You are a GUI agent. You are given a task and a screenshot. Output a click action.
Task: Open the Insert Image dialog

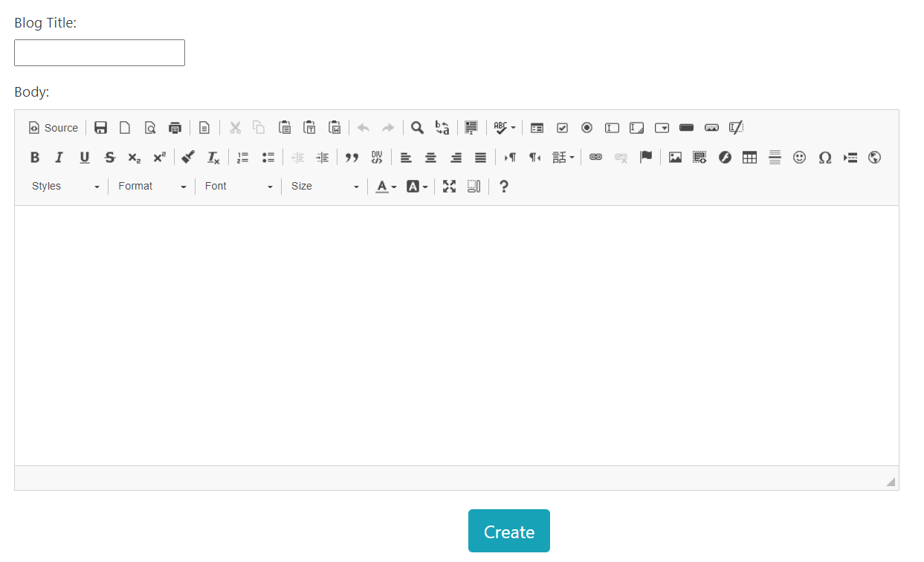click(x=674, y=157)
